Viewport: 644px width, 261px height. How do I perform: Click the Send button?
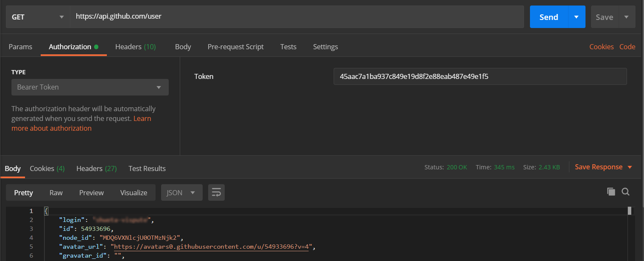pos(549,17)
